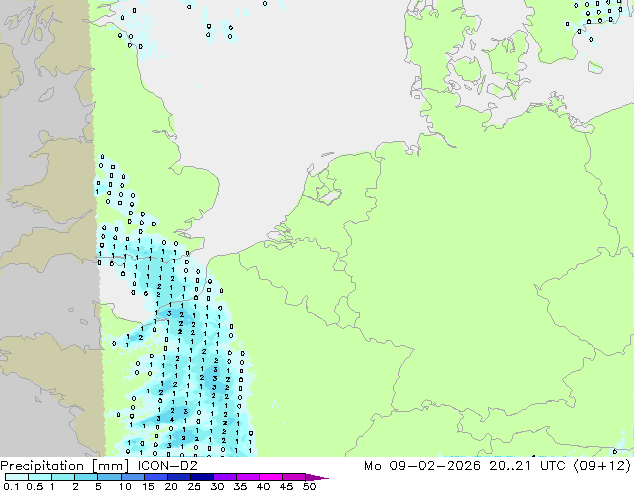Image resolution: width=634 pixels, height=490 pixels.
Task: Click the 15–20 mm legend color swatch
Action: click(155, 477)
